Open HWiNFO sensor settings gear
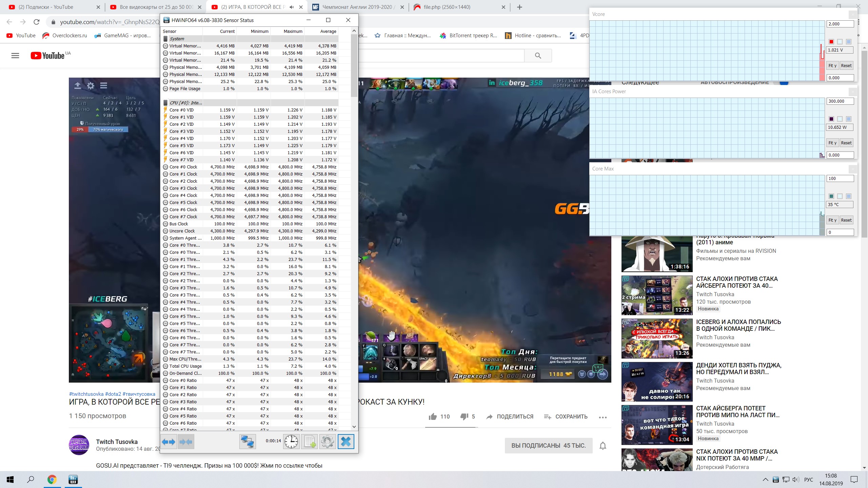The image size is (868, 488). click(x=327, y=442)
